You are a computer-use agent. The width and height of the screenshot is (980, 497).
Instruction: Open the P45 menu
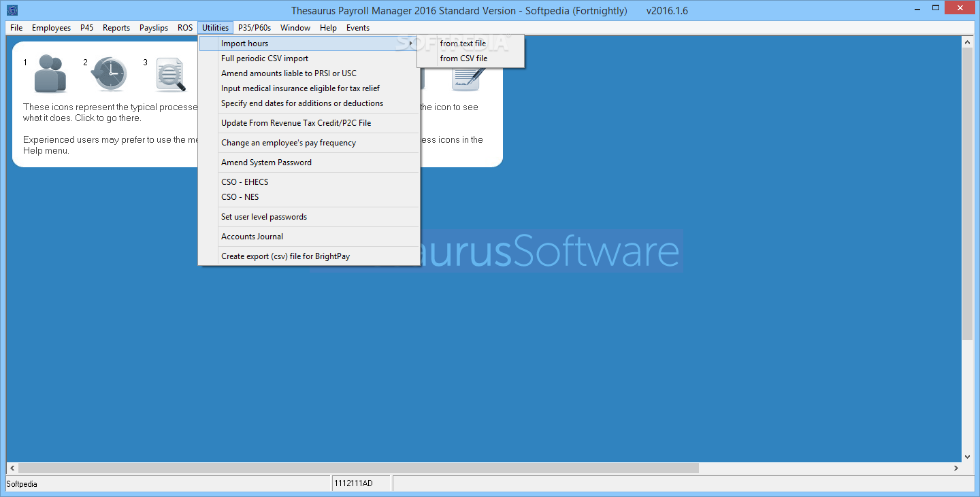tap(86, 28)
